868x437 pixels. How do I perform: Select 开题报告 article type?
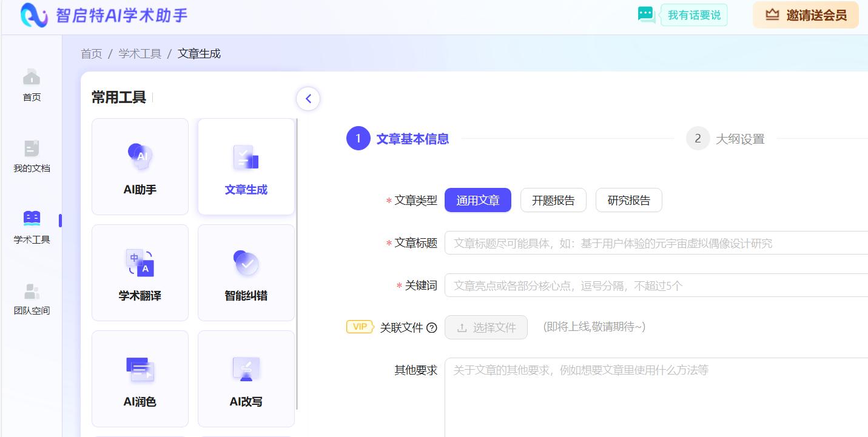coord(553,200)
